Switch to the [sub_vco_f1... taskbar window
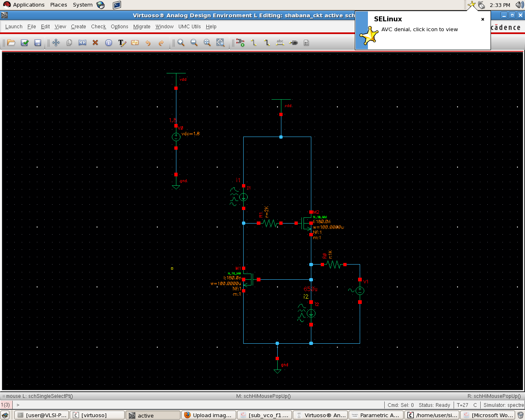This screenshot has height=420, width=525. coord(265,415)
